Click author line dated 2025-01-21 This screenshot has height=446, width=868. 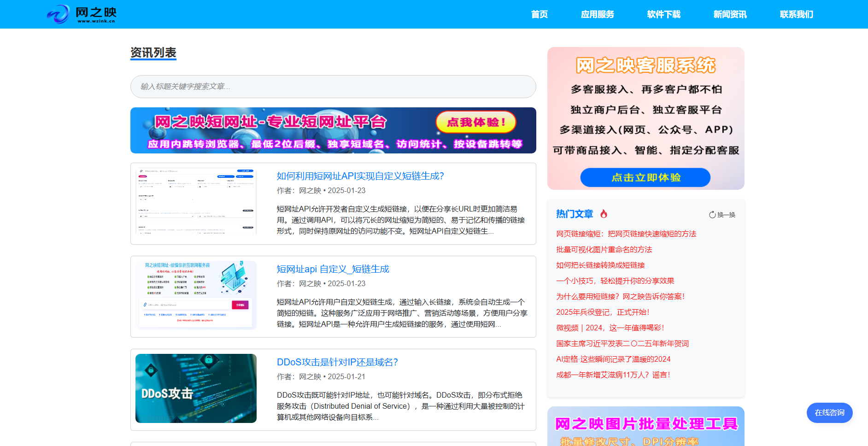pos(321,377)
